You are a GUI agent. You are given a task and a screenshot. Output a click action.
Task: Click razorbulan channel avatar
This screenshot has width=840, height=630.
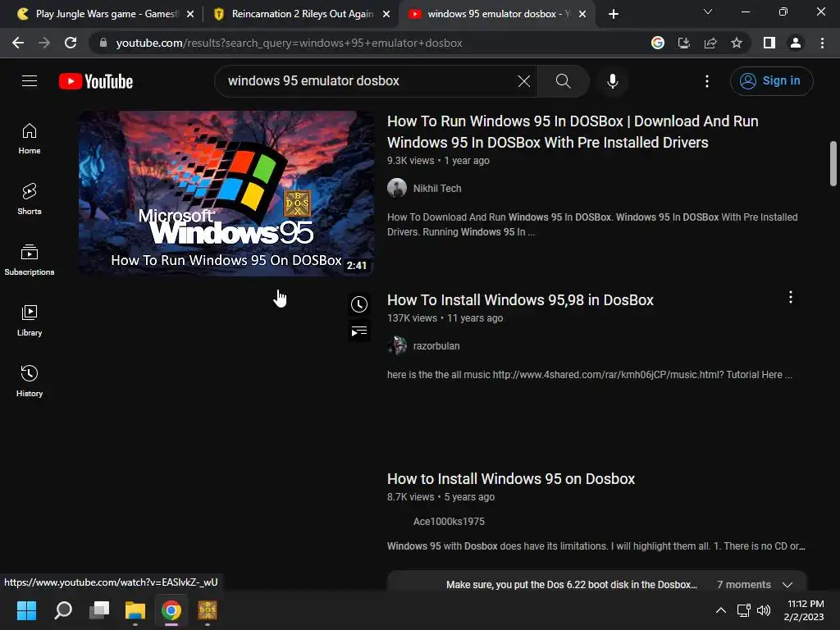point(397,345)
